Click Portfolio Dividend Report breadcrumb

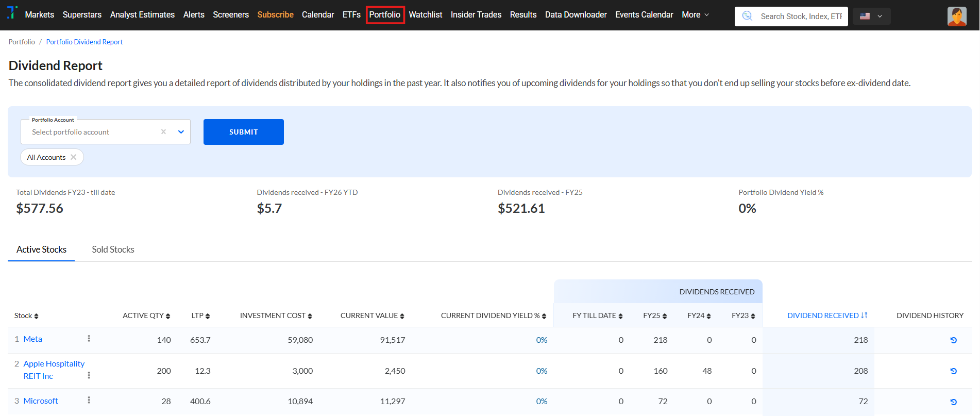click(x=85, y=42)
